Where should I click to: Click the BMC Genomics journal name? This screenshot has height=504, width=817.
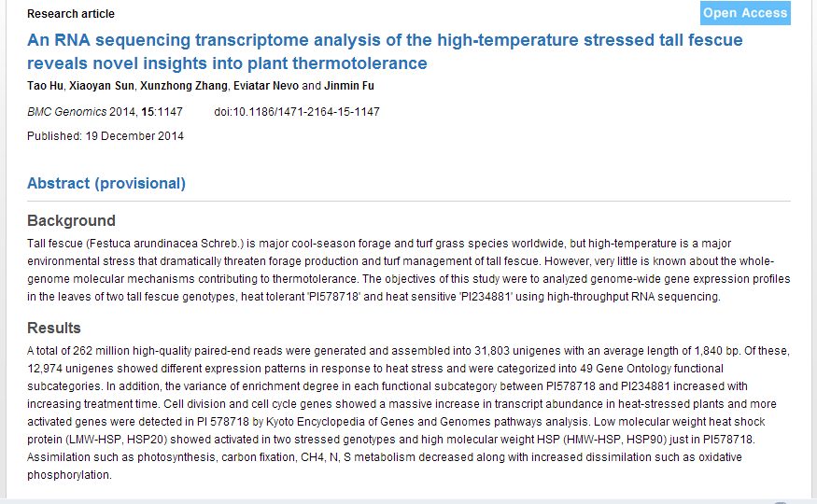(66, 112)
